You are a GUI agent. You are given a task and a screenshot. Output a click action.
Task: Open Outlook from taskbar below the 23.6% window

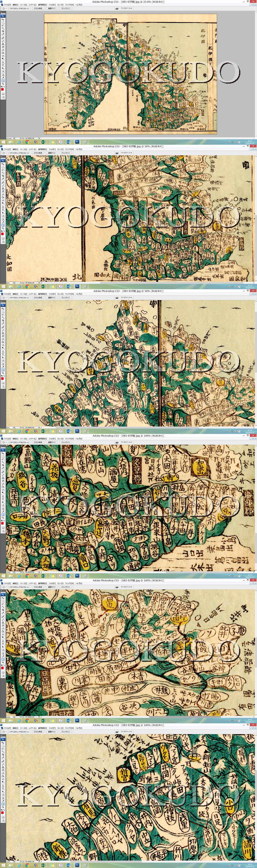point(69,142)
